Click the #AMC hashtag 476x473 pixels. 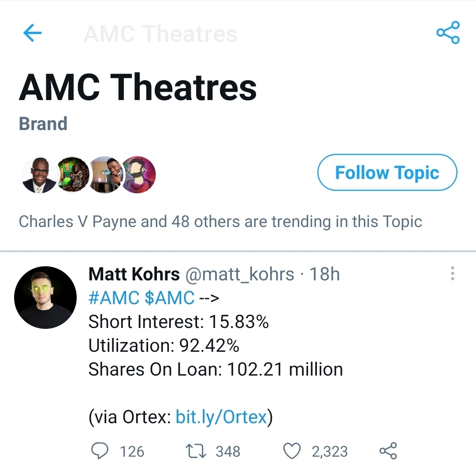tap(114, 298)
